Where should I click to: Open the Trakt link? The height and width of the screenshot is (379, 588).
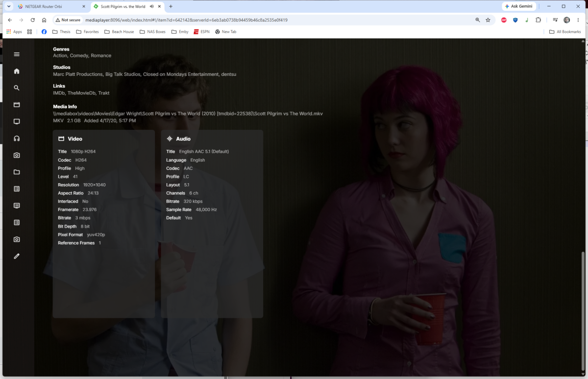coord(104,93)
